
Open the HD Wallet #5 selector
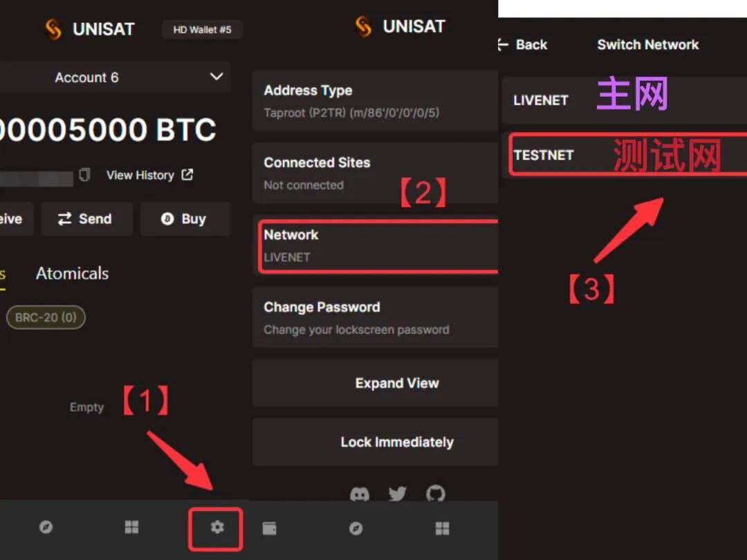(x=203, y=30)
